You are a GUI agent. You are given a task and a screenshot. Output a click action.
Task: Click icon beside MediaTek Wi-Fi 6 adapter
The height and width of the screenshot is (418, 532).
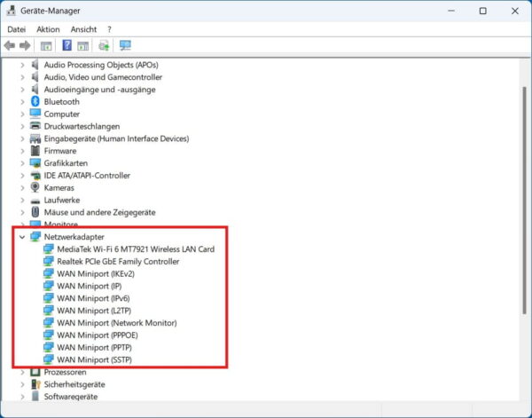49,248
